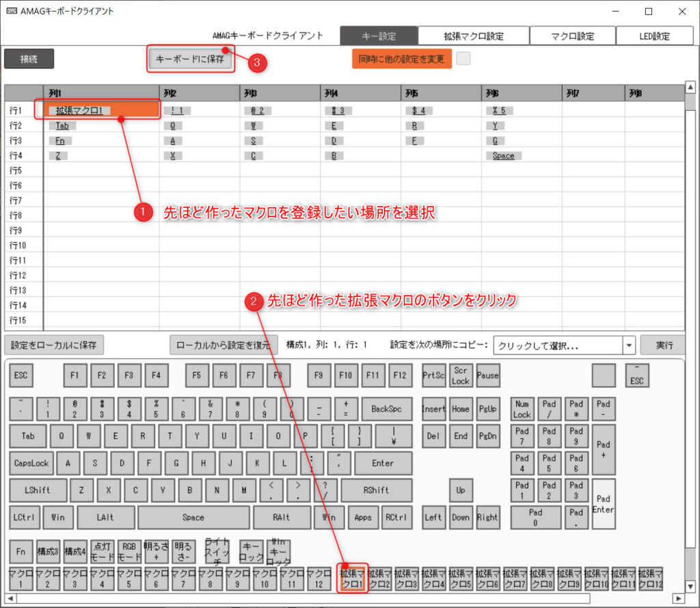Click the キーボードに保存 save button
700x608 pixels.
[190, 60]
